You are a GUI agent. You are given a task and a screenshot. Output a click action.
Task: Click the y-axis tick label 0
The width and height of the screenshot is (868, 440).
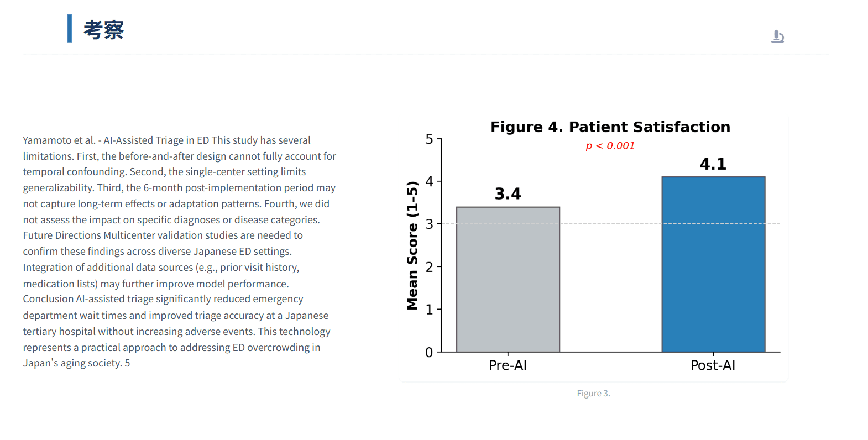(x=429, y=353)
